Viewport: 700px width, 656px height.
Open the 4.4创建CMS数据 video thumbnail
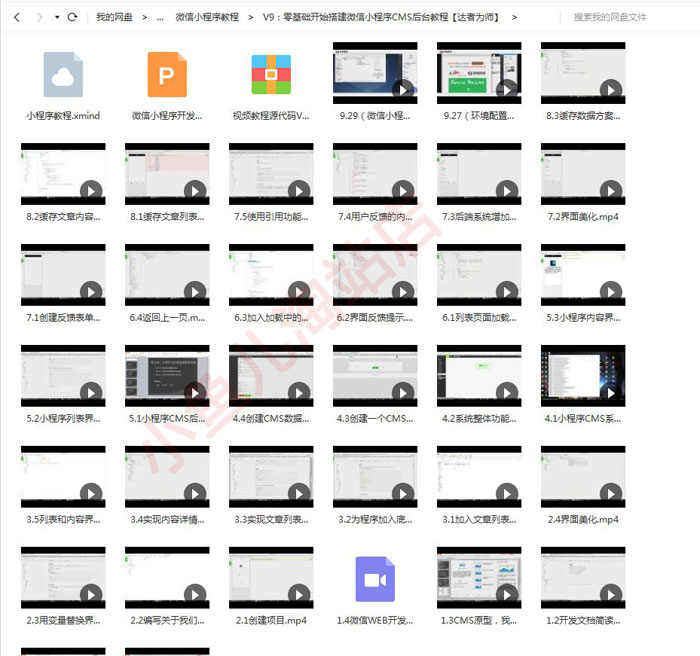point(271,376)
